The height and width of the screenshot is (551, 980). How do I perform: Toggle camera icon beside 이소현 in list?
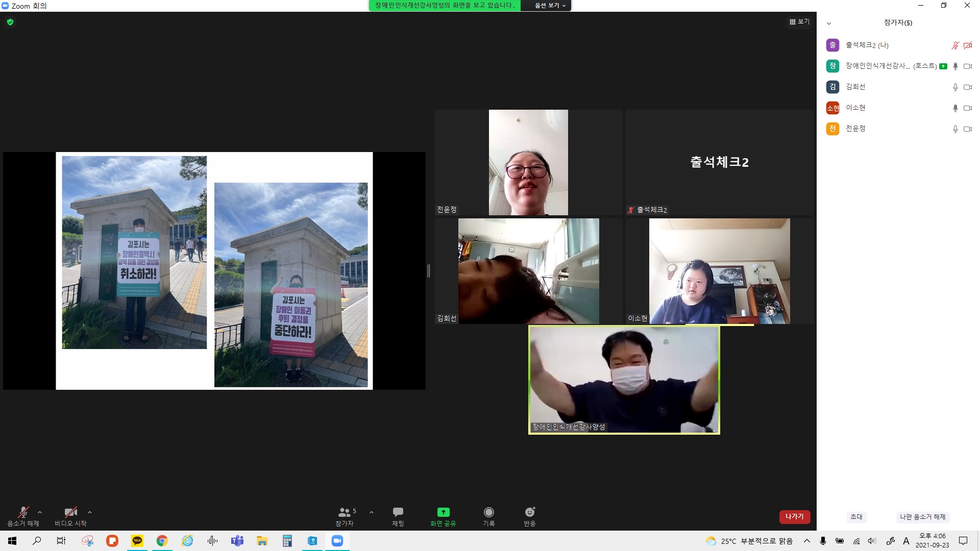pyautogui.click(x=967, y=108)
